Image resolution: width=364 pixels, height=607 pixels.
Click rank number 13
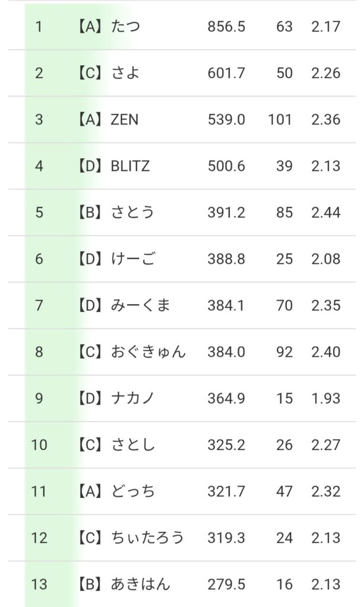39,584
